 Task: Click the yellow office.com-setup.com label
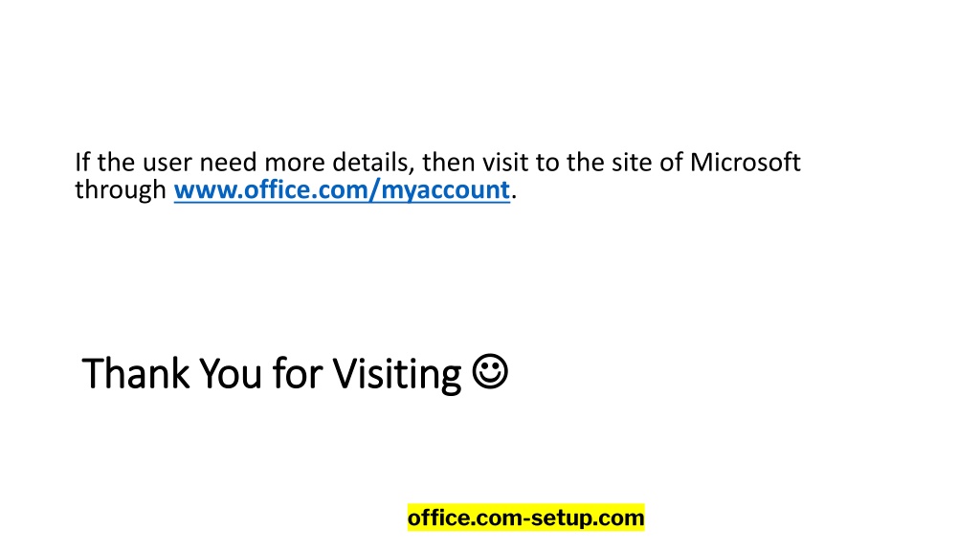(x=525, y=518)
